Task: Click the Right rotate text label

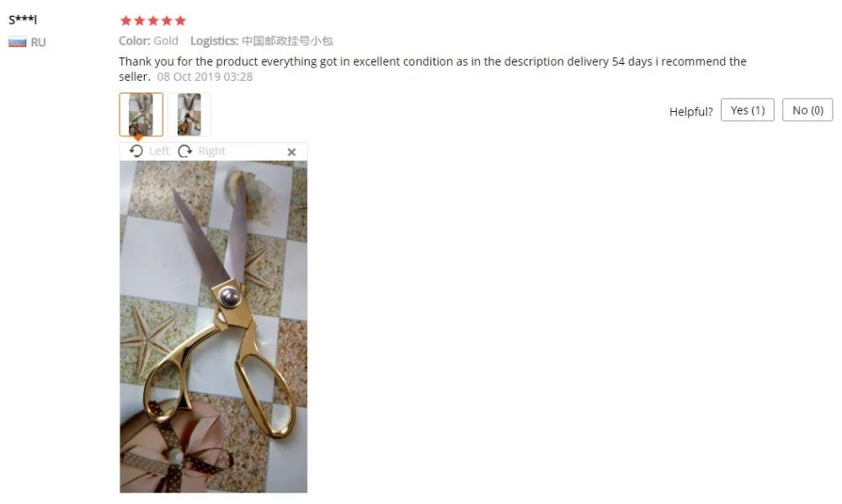Action: click(211, 151)
